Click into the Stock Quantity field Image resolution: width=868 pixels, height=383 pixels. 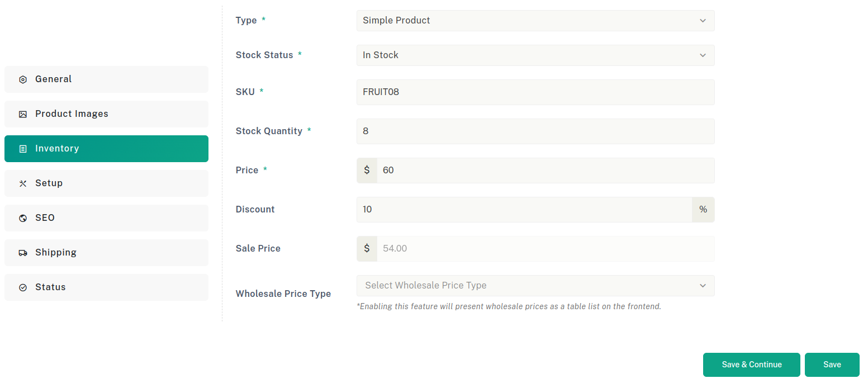[535, 131]
